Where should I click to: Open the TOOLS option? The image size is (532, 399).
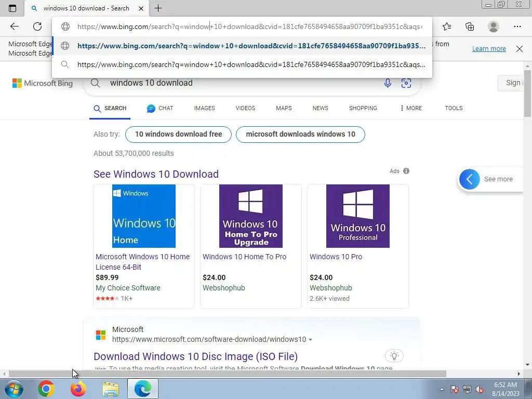coord(454,108)
